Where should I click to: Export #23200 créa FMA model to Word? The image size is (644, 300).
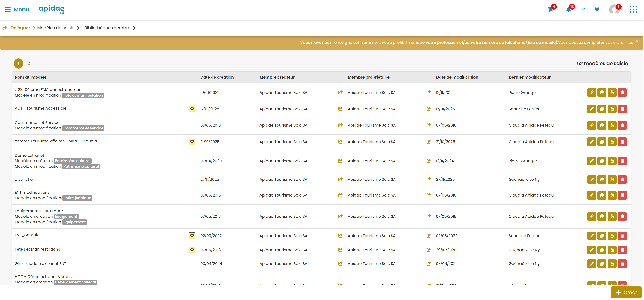(612, 93)
